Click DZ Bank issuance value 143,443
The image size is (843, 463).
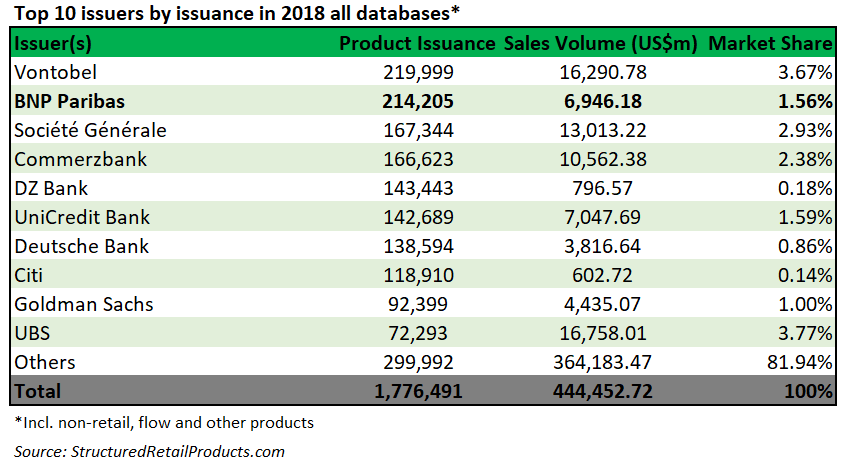418,189
